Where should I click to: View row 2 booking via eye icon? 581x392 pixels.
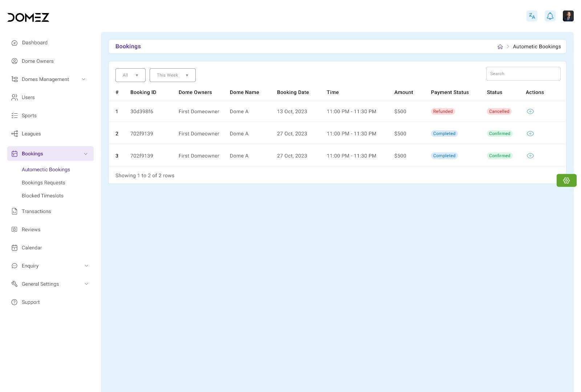530,134
